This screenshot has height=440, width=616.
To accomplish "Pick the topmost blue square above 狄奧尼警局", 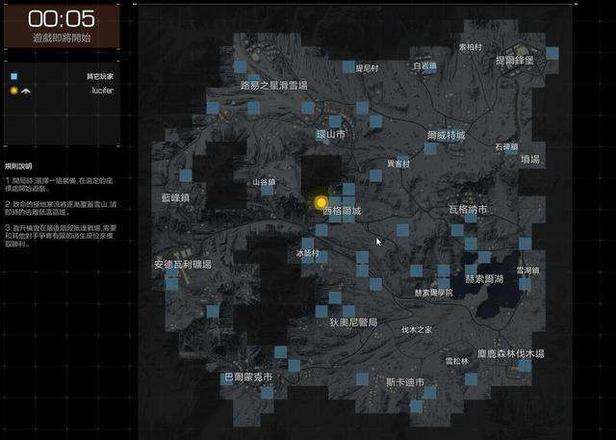I will click(x=335, y=297).
